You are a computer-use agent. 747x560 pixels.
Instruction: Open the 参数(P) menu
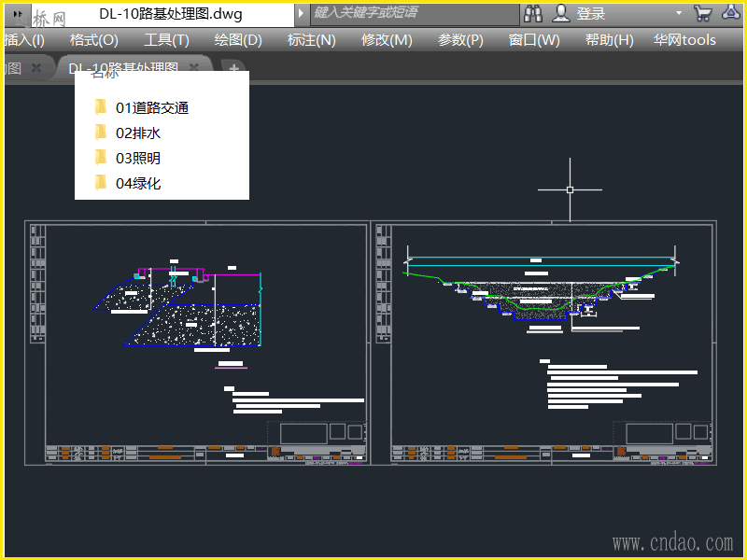click(460, 40)
